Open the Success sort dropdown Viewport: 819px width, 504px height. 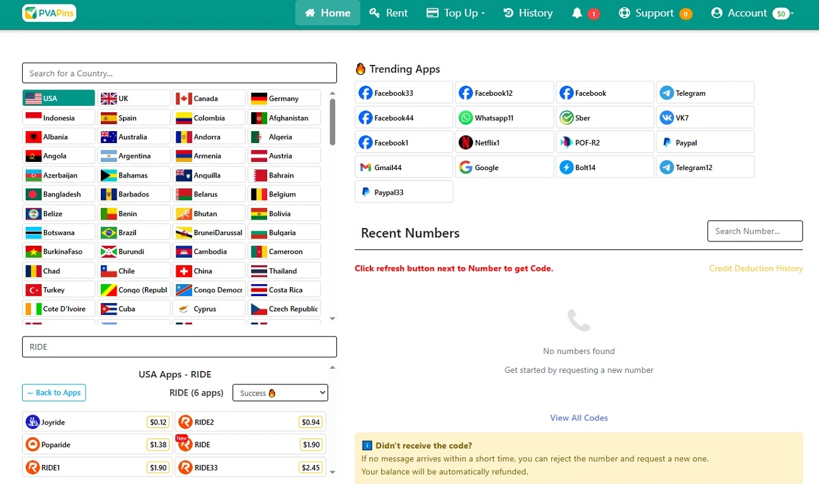coord(280,393)
